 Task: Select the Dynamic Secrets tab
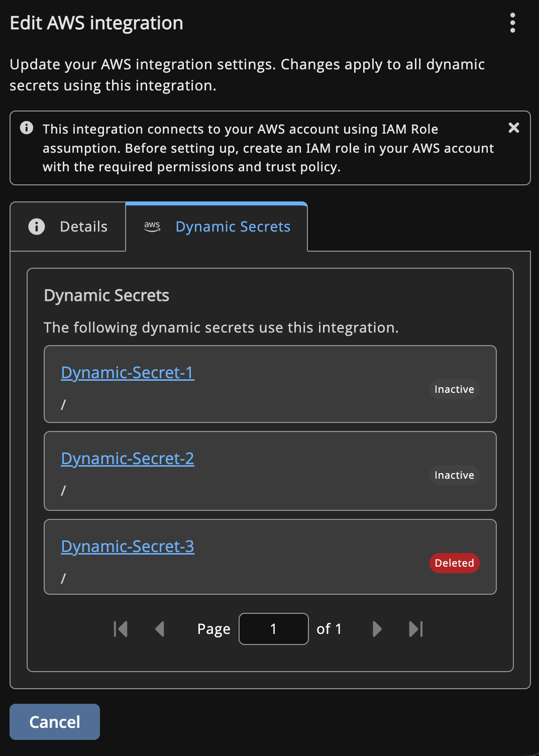[217, 227]
